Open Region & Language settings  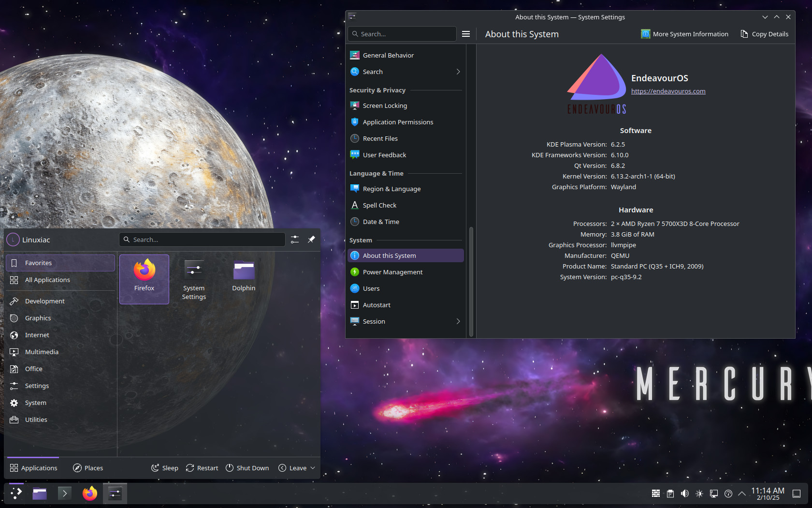[406, 189]
